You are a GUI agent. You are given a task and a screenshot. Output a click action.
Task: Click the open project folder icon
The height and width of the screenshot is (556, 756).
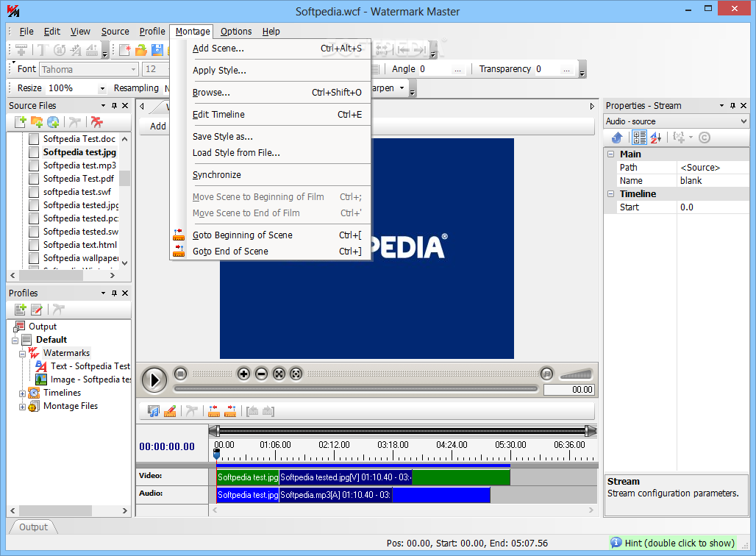click(x=141, y=50)
